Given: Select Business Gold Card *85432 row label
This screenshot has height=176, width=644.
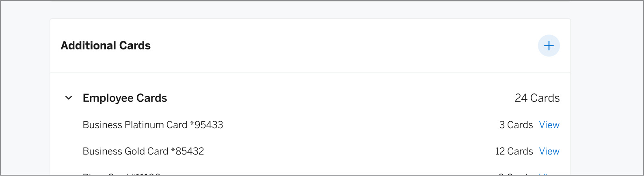Looking at the screenshot, I should 143,151.
